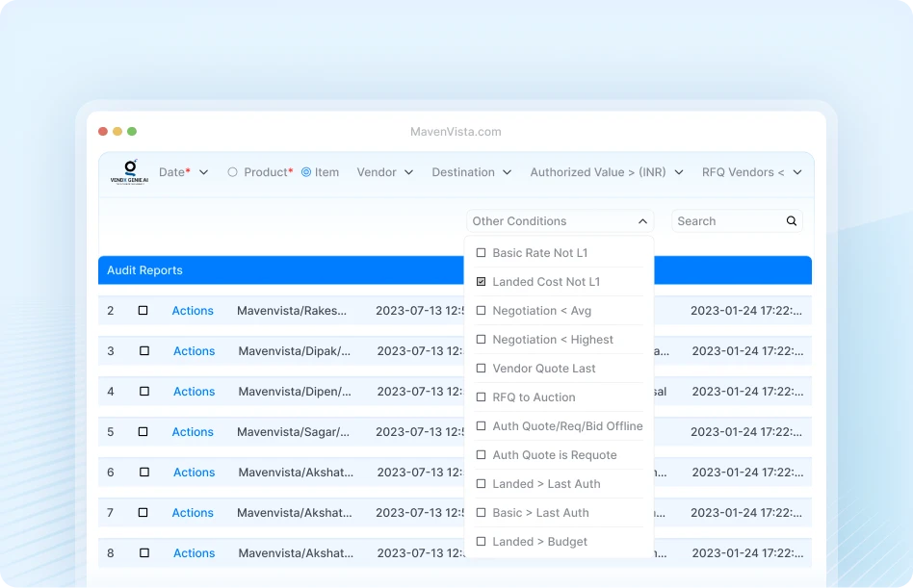
Task: Open the Date filter dropdown
Action: (183, 172)
